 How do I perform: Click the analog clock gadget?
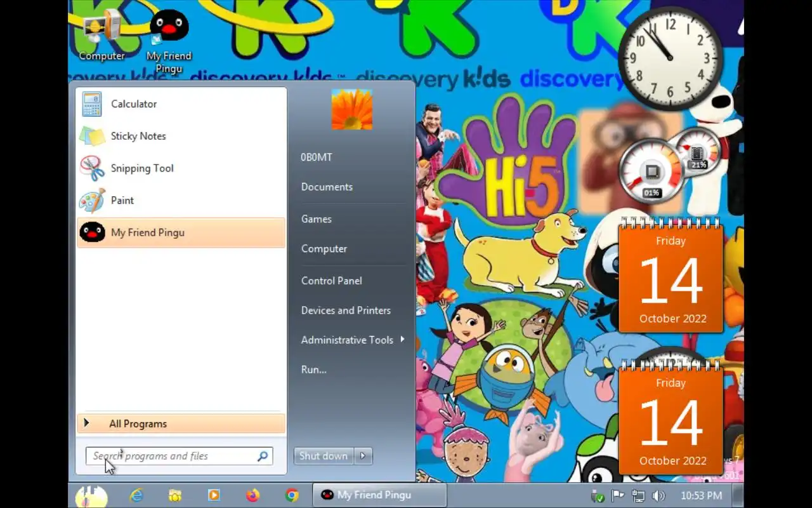[x=670, y=58]
